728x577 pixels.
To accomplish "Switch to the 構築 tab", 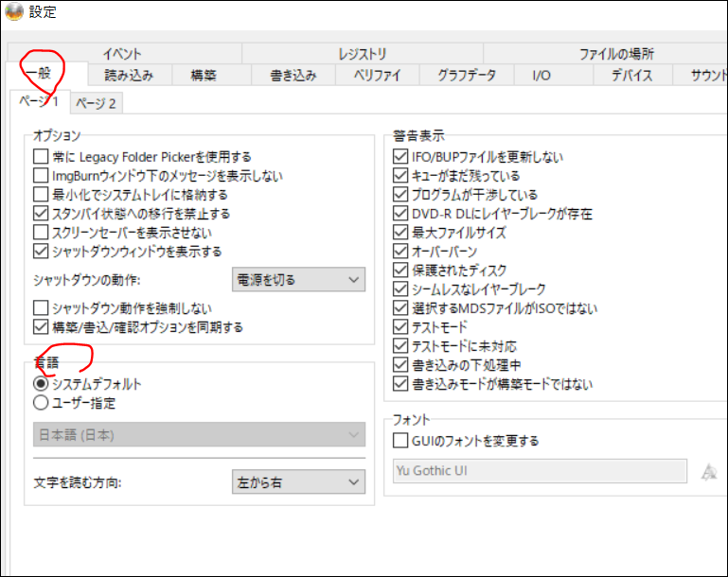I will [x=211, y=75].
